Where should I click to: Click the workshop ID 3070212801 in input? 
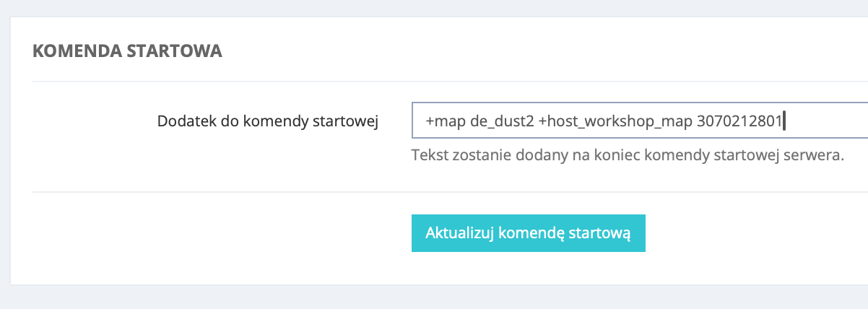739,121
